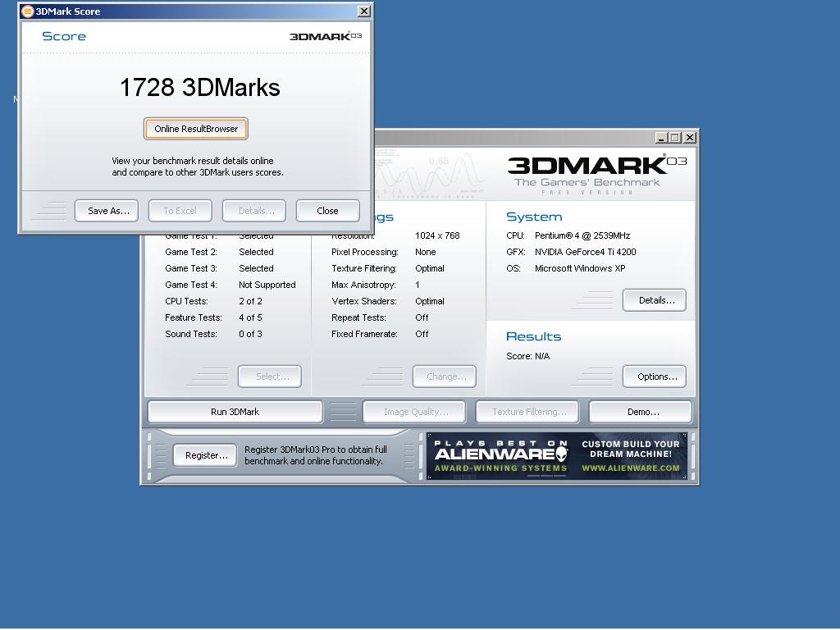
Task: Launch the Demo
Action: (x=640, y=412)
